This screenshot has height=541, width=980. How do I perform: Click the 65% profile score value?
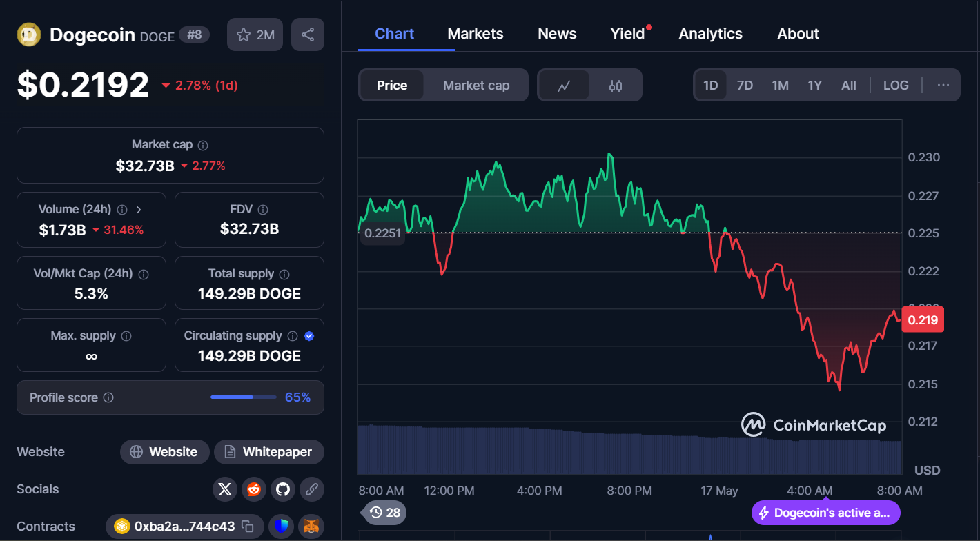(x=297, y=397)
